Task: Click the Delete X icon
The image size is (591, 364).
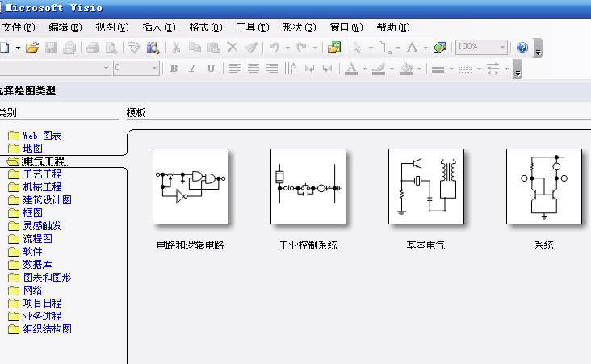Action: click(x=233, y=48)
